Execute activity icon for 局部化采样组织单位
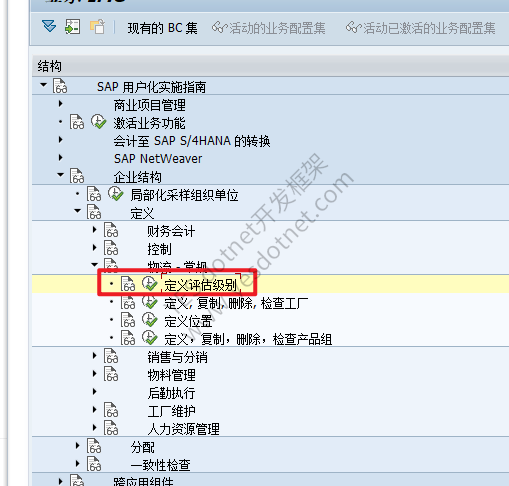Viewport: 509px width, 486px height. coord(116,194)
